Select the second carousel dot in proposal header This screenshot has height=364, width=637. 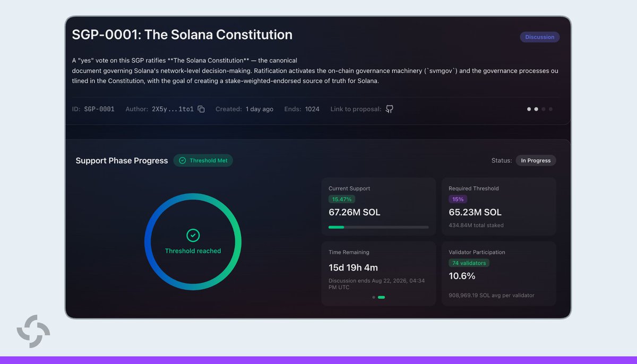pos(536,109)
